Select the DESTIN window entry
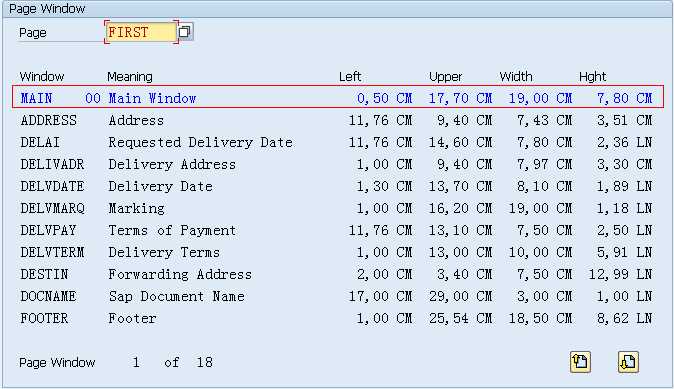Image resolution: width=674 pixels, height=389 pixels. point(44,274)
